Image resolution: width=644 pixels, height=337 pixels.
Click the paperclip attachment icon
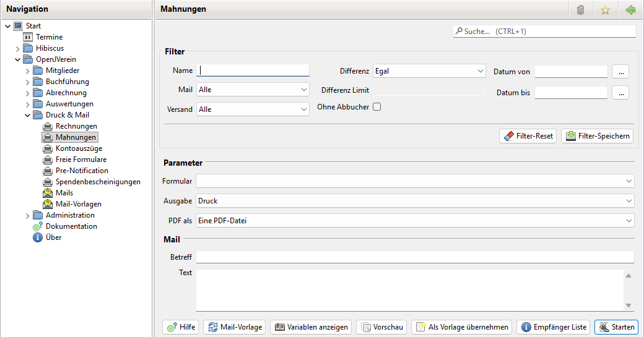pyautogui.click(x=580, y=10)
